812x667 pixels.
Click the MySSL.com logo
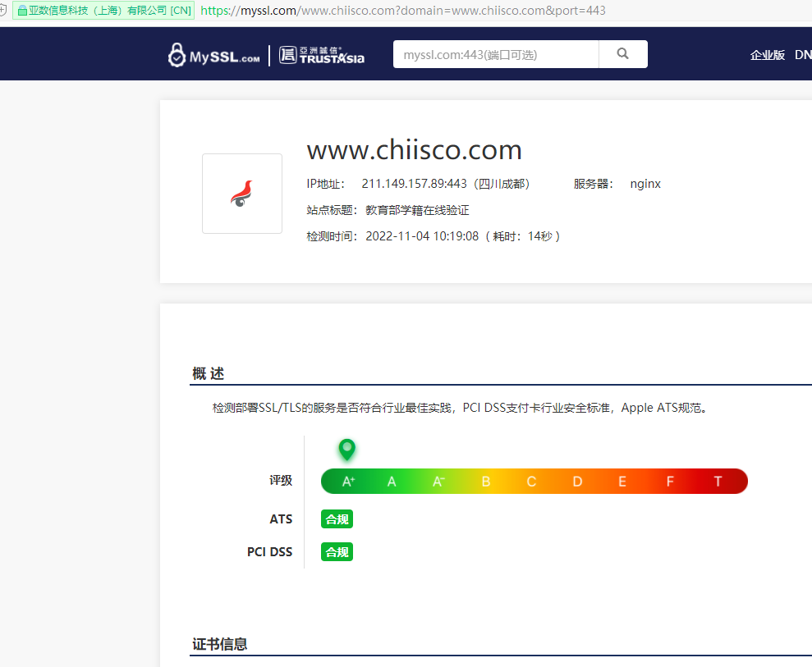[213, 54]
